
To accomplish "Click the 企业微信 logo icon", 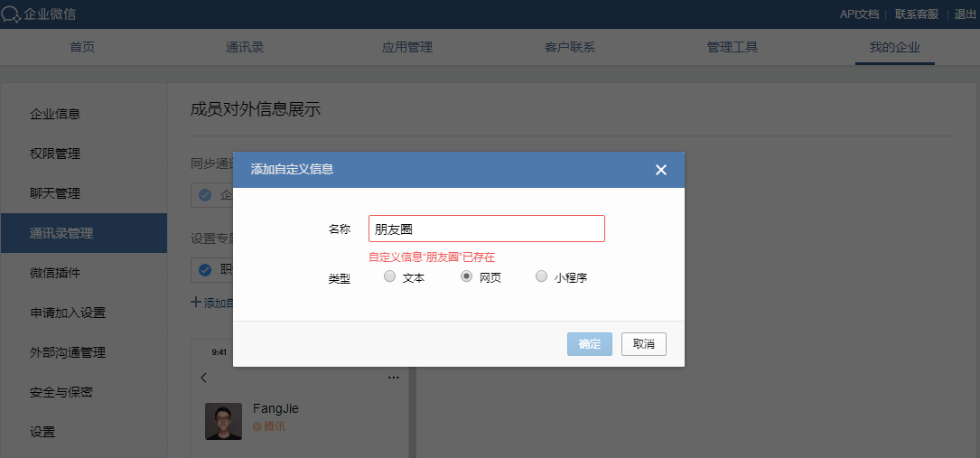I will tap(11, 14).
